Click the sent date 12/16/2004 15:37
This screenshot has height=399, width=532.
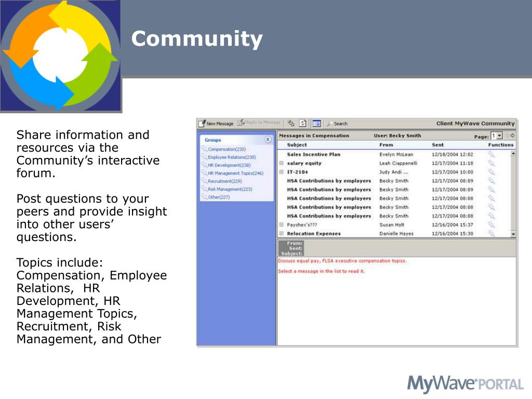click(x=453, y=224)
